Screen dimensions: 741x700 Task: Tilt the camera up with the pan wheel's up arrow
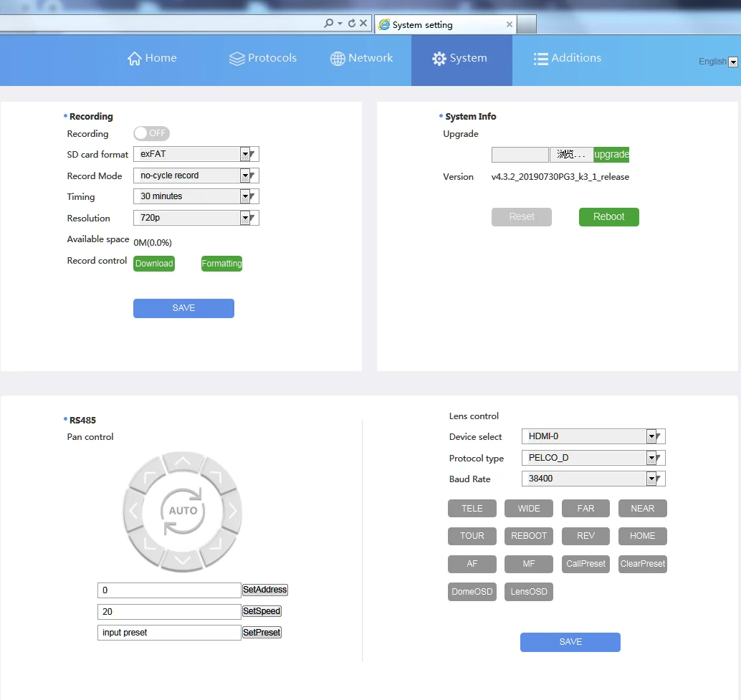tap(183, 461)
